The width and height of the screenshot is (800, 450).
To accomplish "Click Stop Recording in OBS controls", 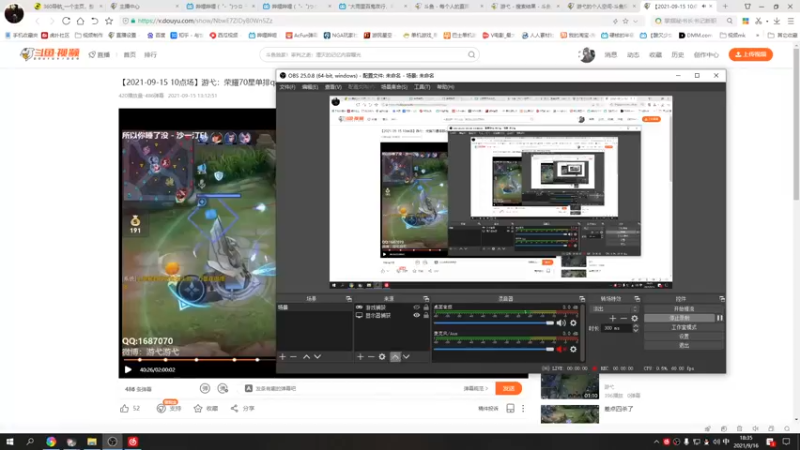I will click(x=679, y=318).
